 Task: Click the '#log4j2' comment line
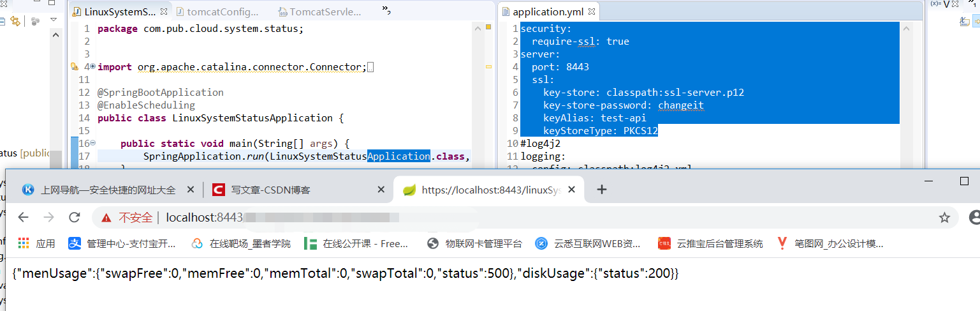tap(541, 144)
